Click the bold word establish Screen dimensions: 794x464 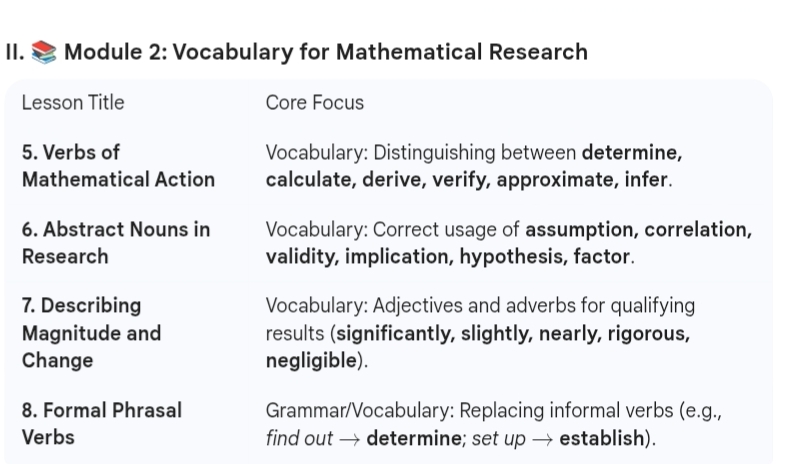coord(601,438)
